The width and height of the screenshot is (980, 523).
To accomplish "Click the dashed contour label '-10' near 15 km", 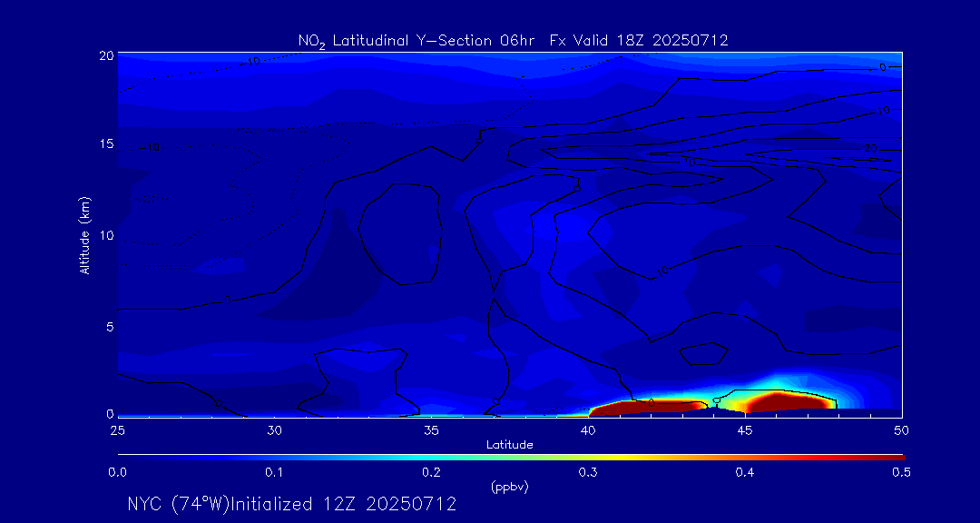I will pos(150,148).
